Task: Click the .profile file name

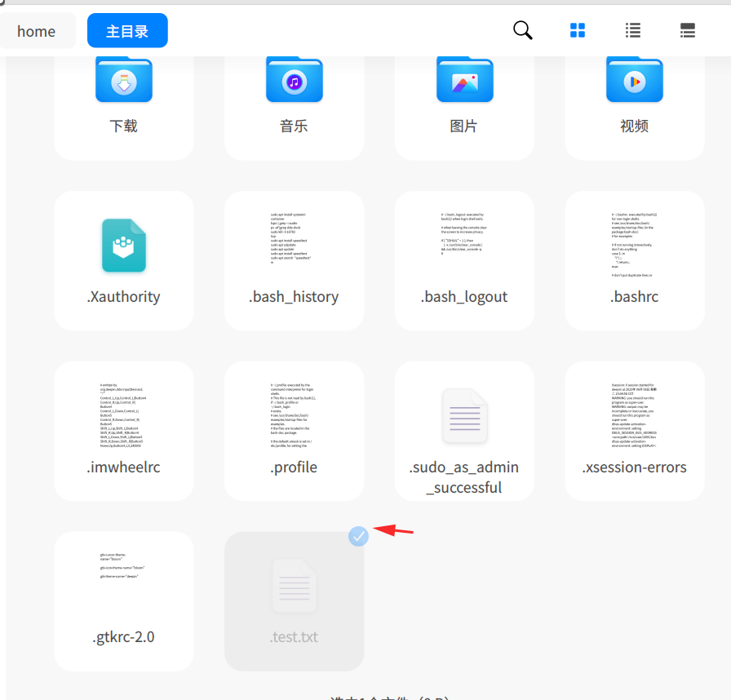Action: (294, 467)
